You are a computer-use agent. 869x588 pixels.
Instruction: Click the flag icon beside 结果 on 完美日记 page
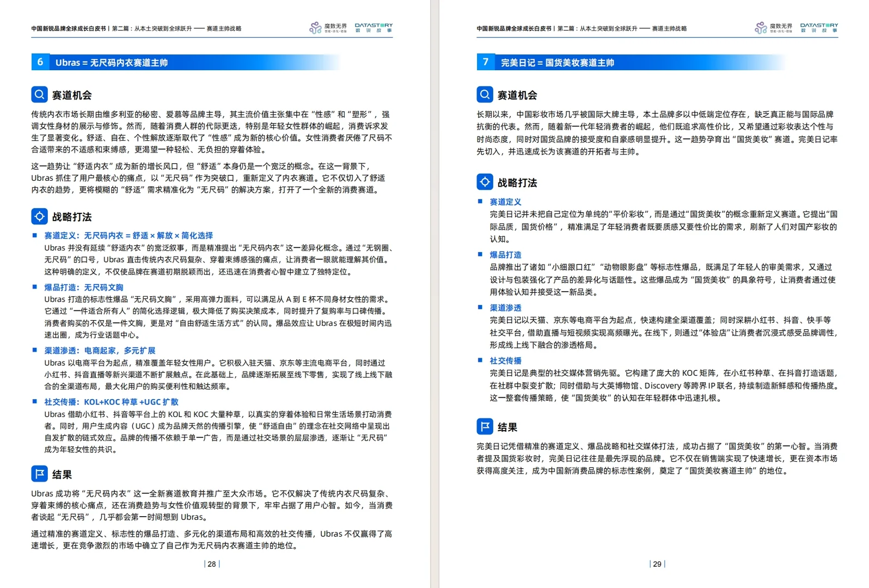pos(485,427)
